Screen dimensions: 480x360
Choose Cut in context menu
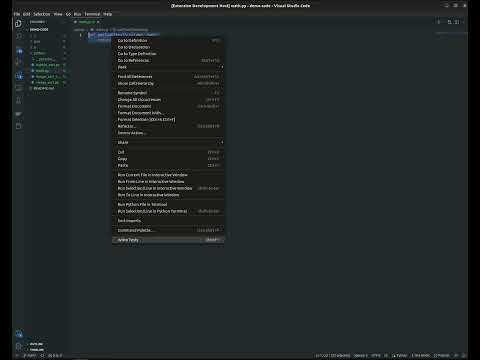click(168, 152)
